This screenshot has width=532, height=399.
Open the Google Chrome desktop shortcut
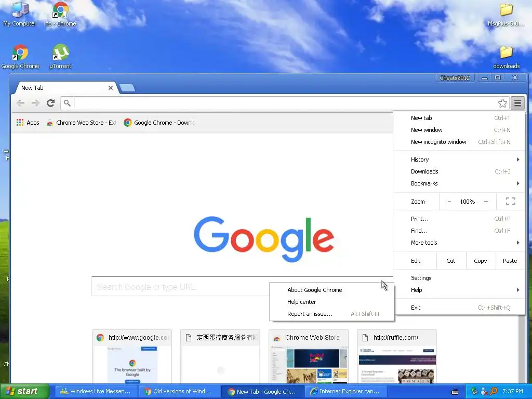(20, 57)
